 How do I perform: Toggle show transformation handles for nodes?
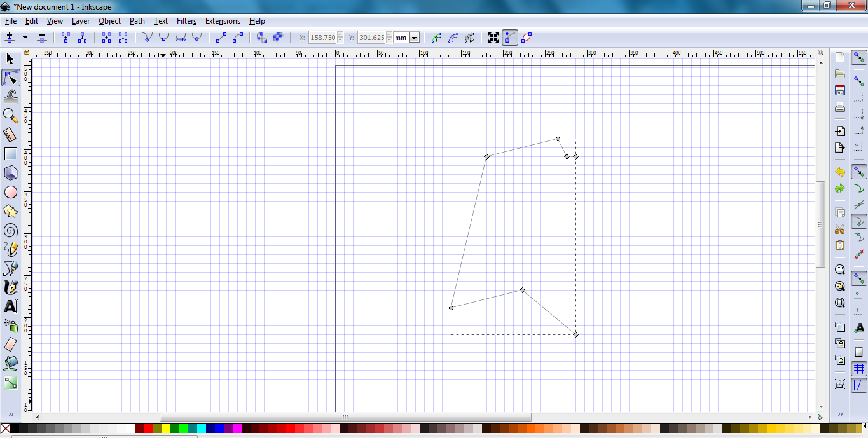tap(493, 38)
